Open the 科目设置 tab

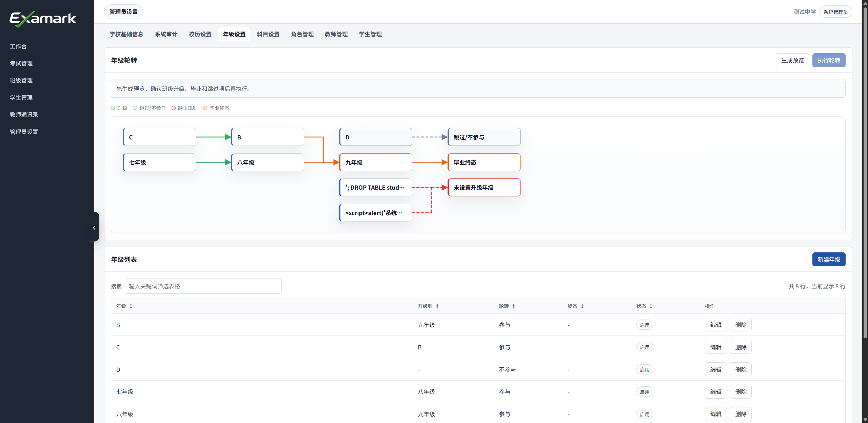268,34
